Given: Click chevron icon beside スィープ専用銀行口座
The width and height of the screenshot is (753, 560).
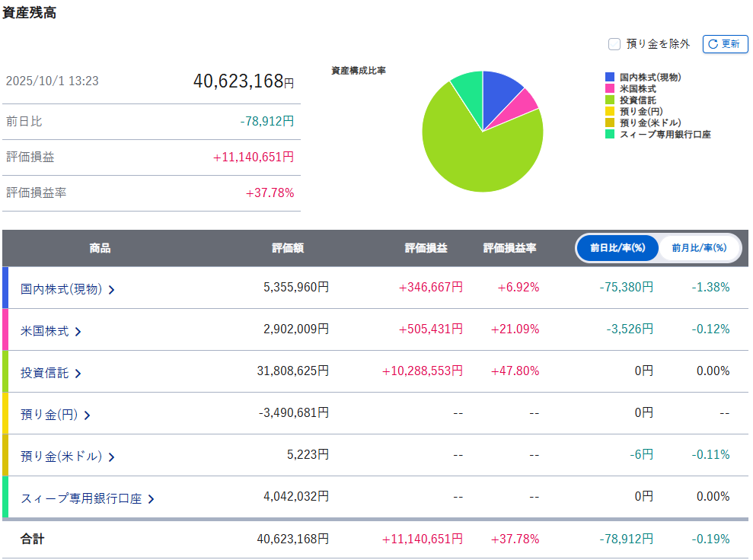Looking at the screenshot, I should point(151,499).
